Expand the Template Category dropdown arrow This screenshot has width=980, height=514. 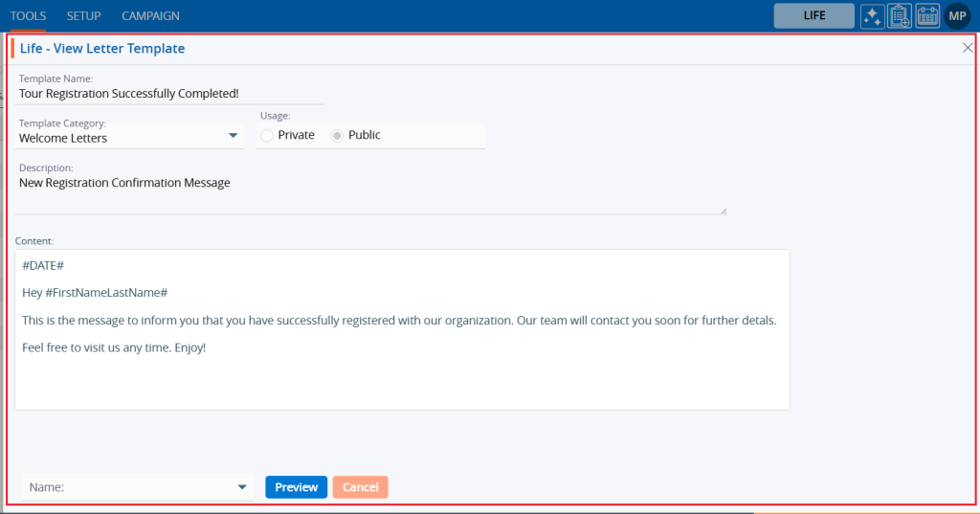click(233, 137)
